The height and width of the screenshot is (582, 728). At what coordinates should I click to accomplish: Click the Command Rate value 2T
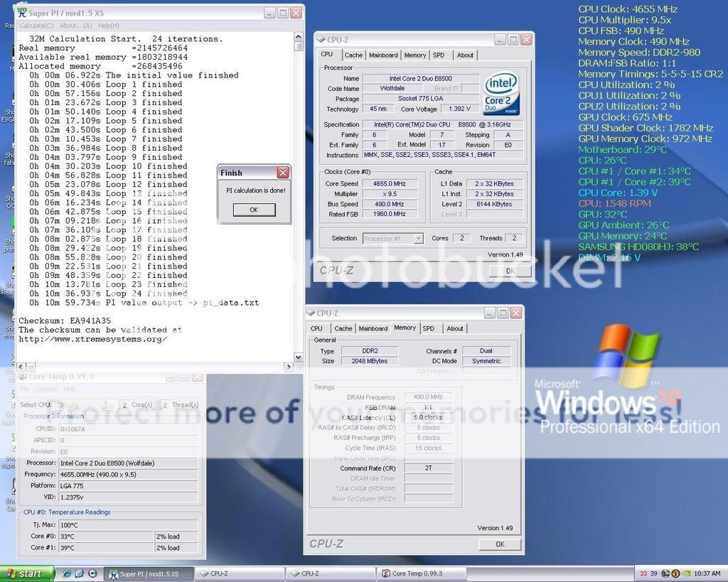429,468
